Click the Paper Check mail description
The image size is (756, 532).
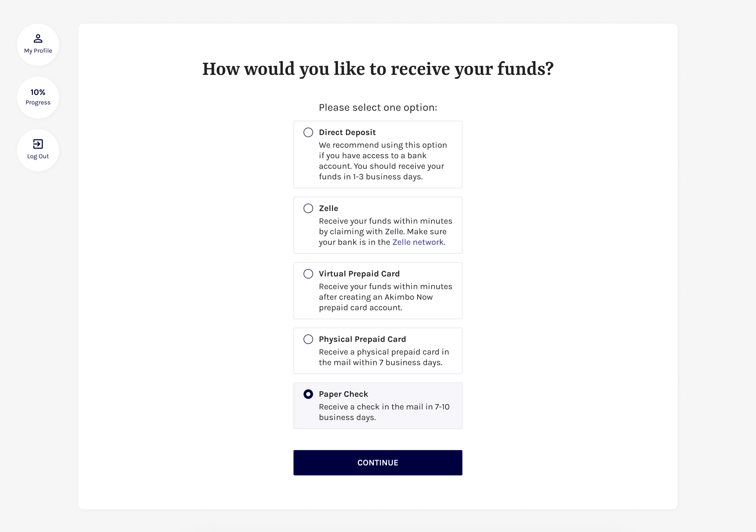click(384, 412)
